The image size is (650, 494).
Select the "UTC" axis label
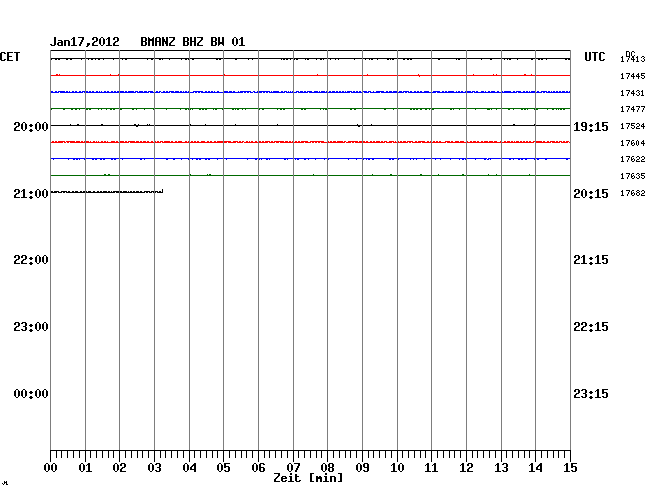595,57
